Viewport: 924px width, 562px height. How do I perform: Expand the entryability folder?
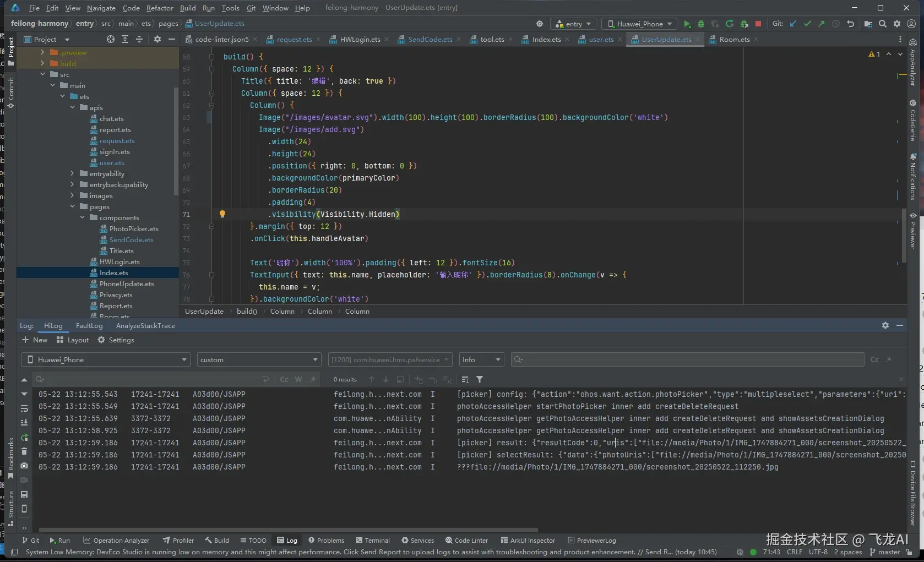[73, 173]
